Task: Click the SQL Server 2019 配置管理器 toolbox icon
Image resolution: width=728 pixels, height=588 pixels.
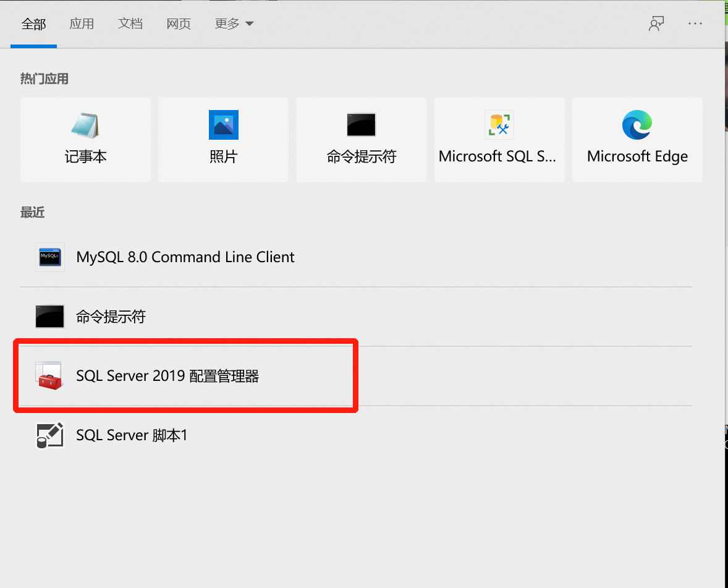Action: point(49,376)
